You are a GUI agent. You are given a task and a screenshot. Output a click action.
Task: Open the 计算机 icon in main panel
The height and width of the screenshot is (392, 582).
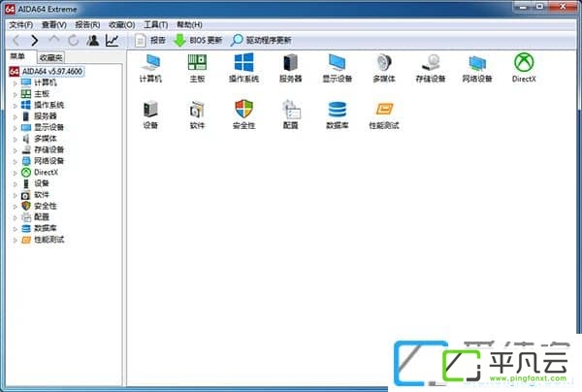click(x=150, y=68)
